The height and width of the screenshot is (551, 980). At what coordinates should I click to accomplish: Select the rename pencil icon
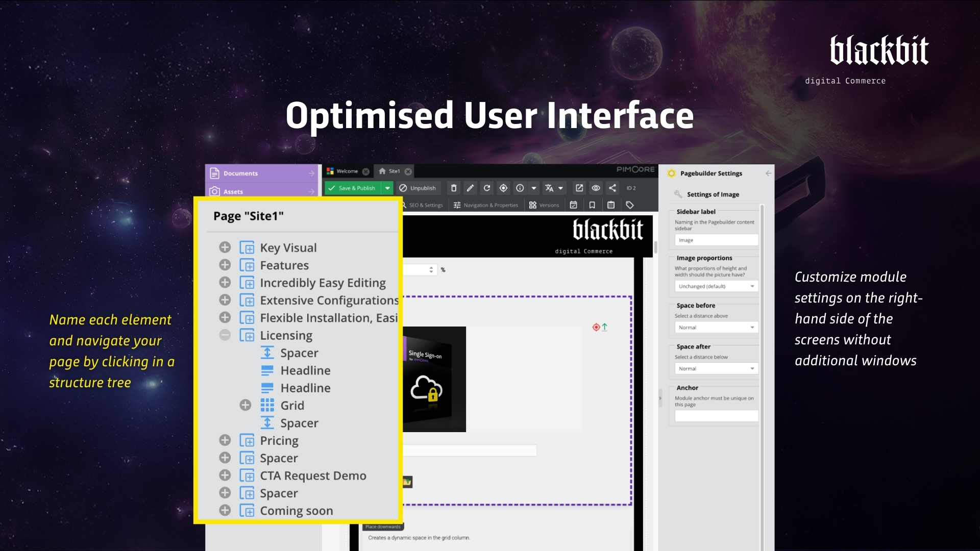click(x=471, y=188)
